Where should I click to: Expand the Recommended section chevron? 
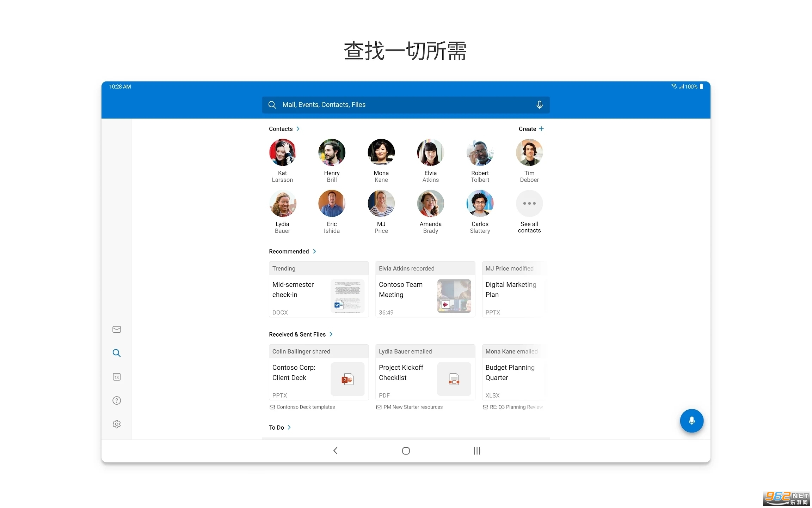(x=314, y=251)
